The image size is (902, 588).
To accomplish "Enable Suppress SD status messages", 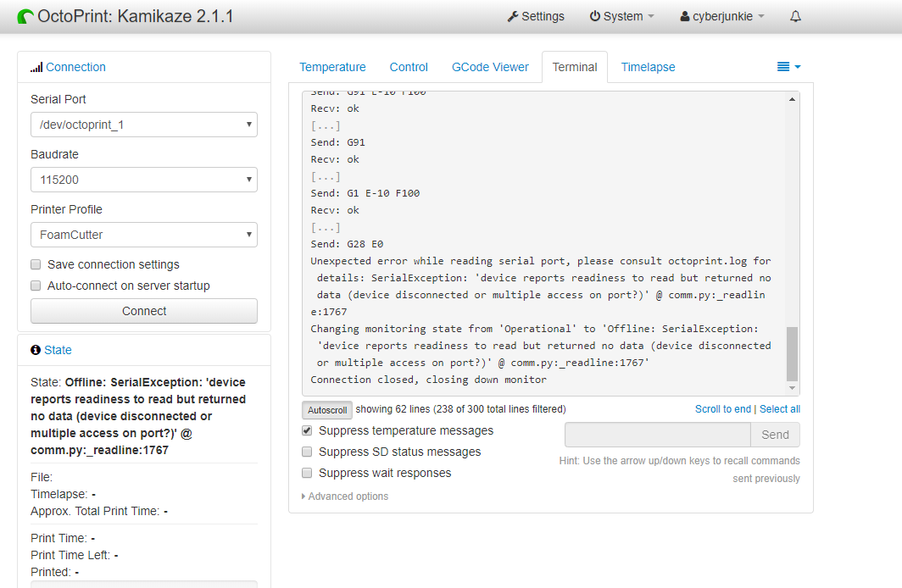I will coord(307,452).
